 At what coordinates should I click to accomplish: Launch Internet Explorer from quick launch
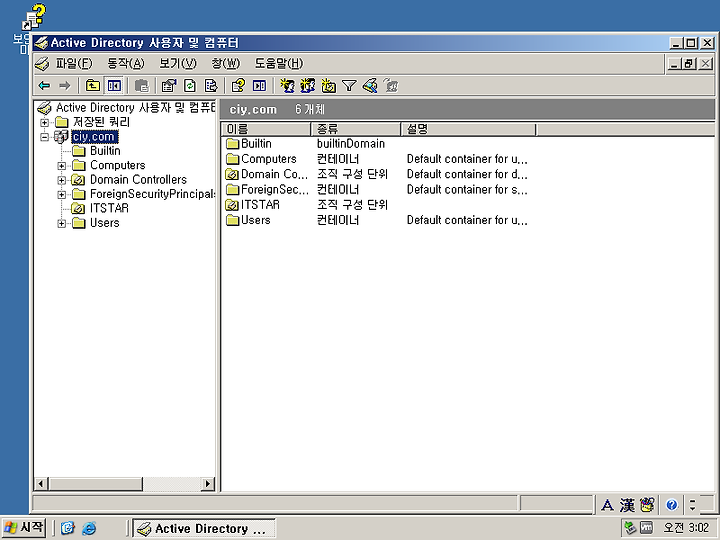coord(89,529)
